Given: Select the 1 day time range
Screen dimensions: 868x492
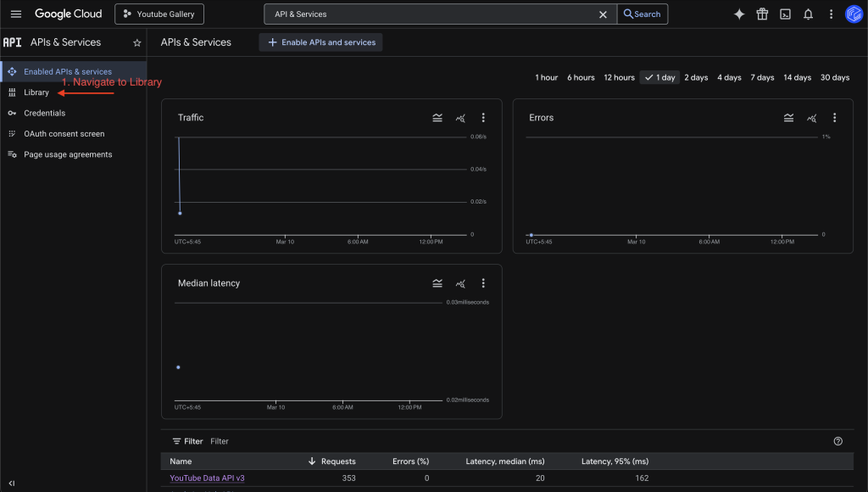Looking at the screenshot, I should pyautogui.click(x=659, y=77).
